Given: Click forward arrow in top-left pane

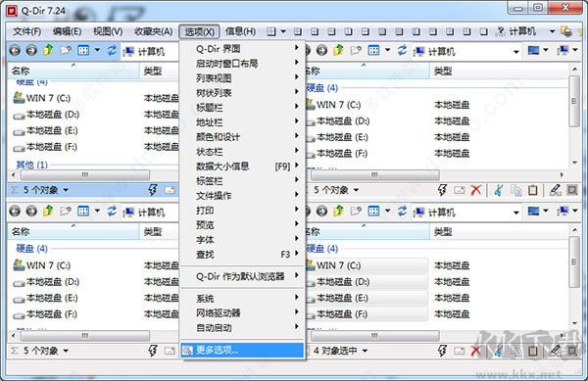Looking at the screenshot, I should point(31,50).
